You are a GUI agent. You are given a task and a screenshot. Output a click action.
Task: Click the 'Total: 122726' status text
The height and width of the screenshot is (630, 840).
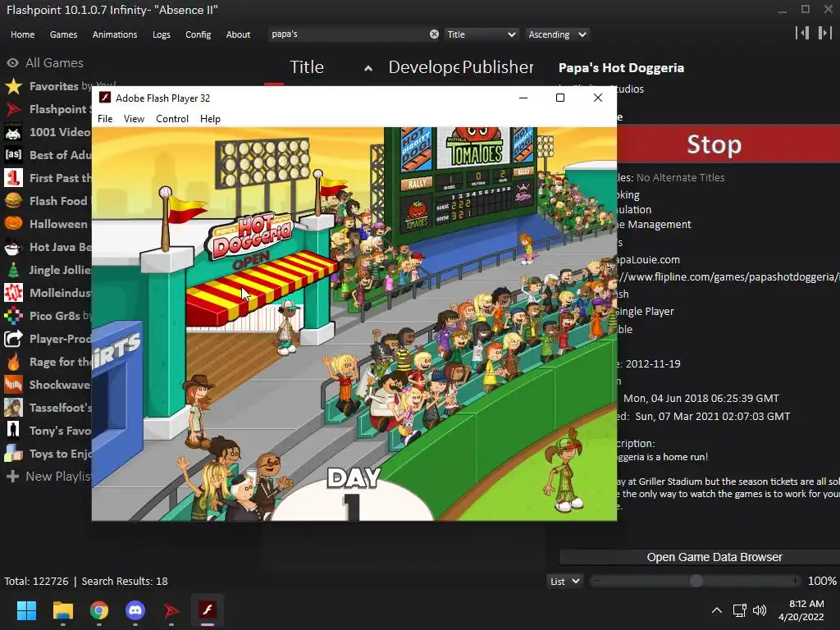36,582
